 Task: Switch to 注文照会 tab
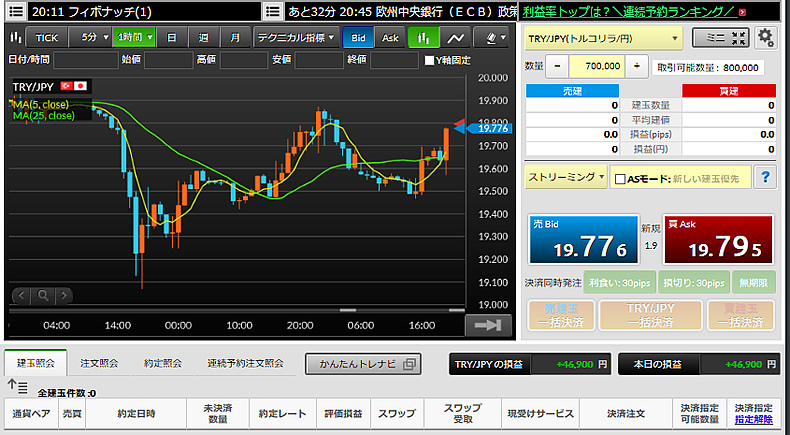click(99, 363)
